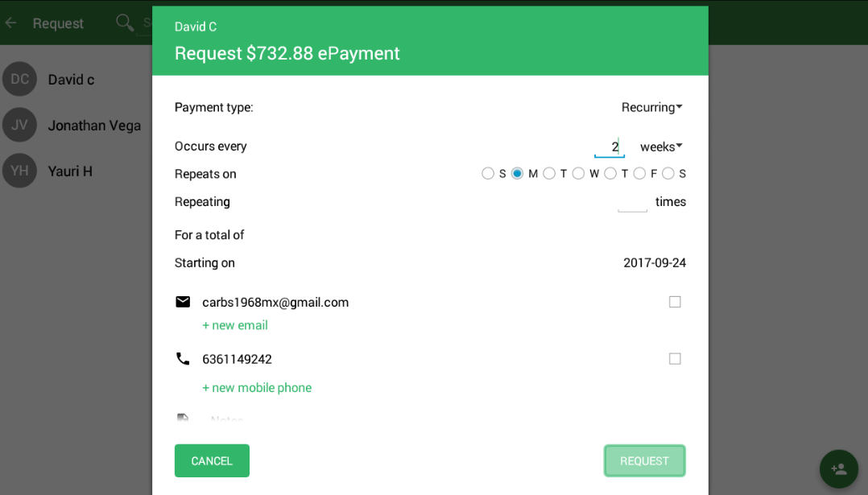The height and width of the screenshot is (495, 868).
Task: Choose the Wednesday radio button
Action: click(578, 174)
